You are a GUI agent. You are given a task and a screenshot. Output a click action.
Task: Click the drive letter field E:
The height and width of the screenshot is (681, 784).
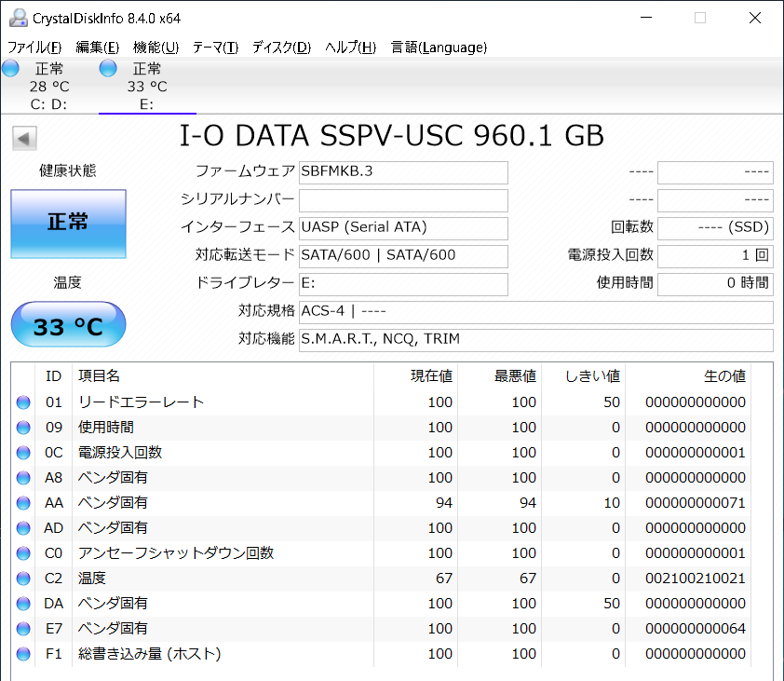point(403,284)
